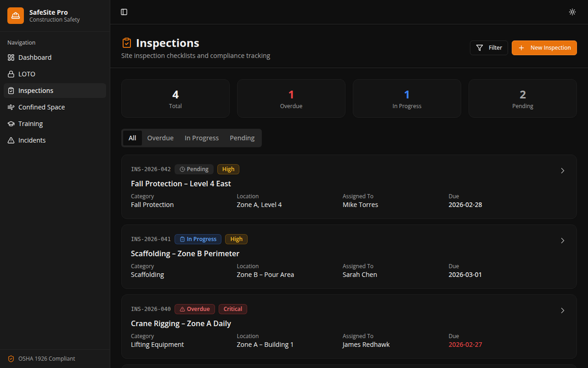Open the Filter options
This screenshot has width=588, height=368.
click(x=489, y=48)
